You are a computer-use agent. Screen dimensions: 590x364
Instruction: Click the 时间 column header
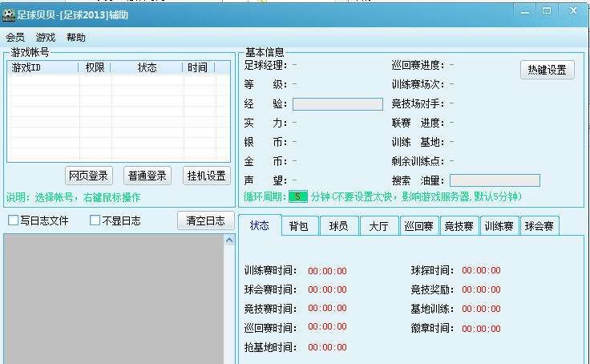tap(198, 67)
